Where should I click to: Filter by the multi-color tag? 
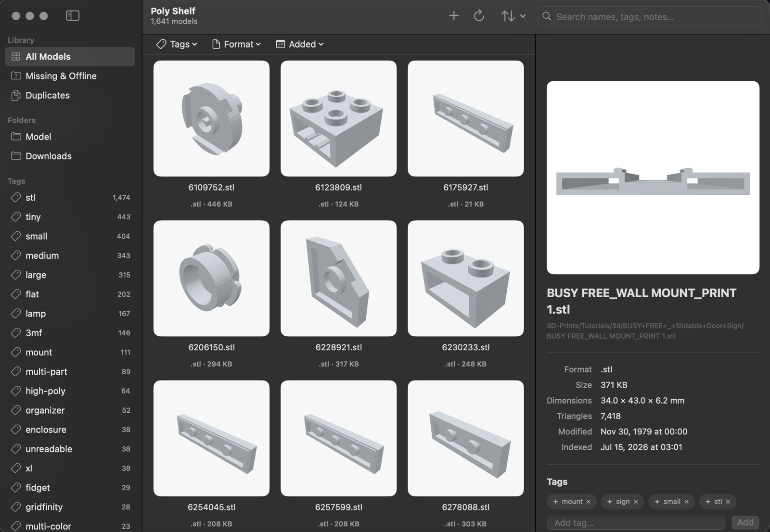point(70,526)
